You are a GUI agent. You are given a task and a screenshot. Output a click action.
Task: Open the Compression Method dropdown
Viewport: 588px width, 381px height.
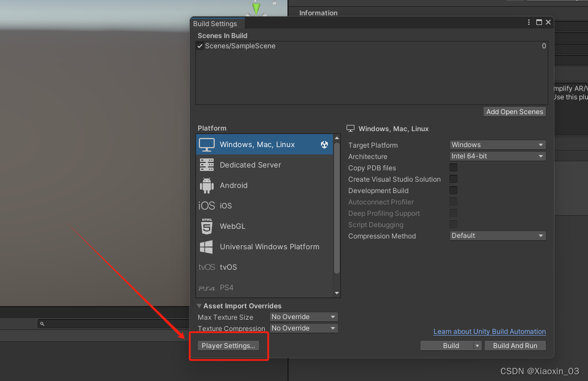(x=497, y=236)
